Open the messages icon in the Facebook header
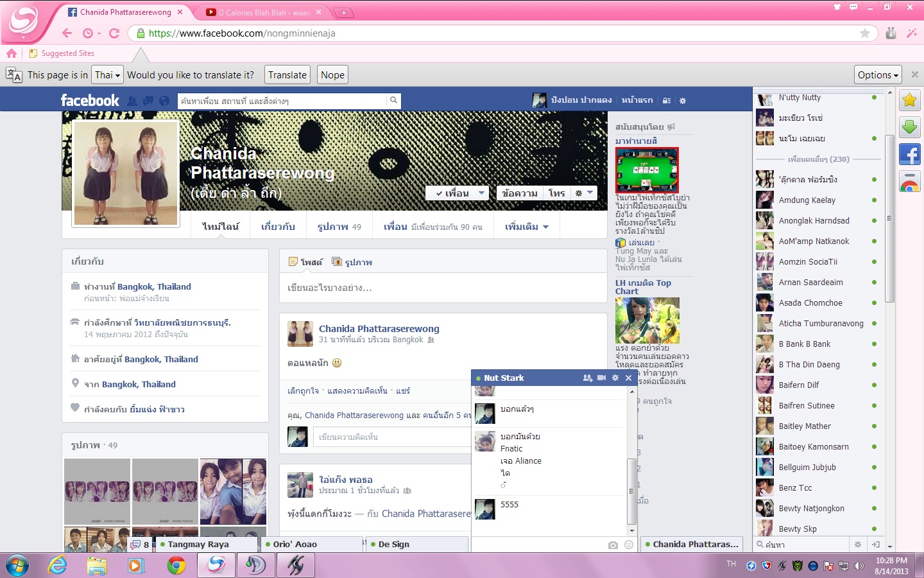The height and width of the screenshot is (578, 924). click(148, 101)
